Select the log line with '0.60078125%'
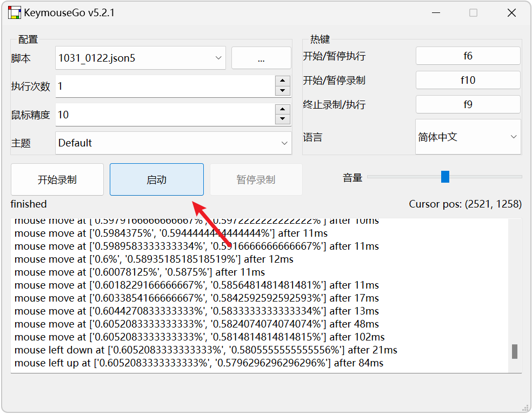 tap(140, 272)
